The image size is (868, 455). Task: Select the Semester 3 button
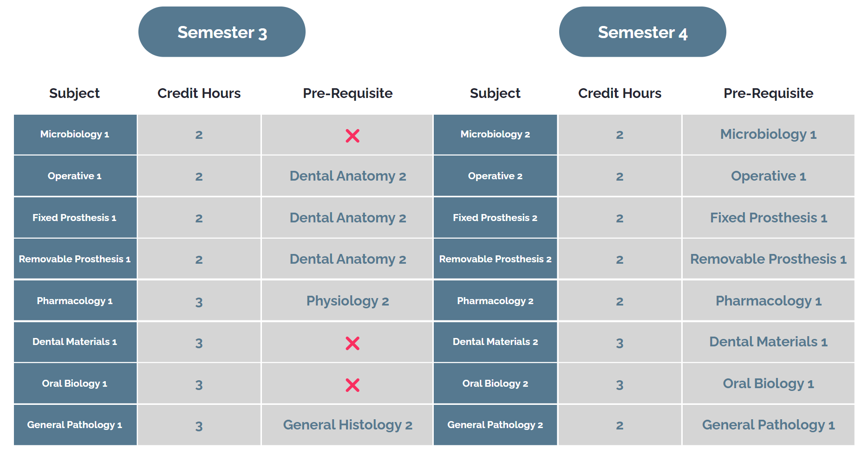pos(222,32)
